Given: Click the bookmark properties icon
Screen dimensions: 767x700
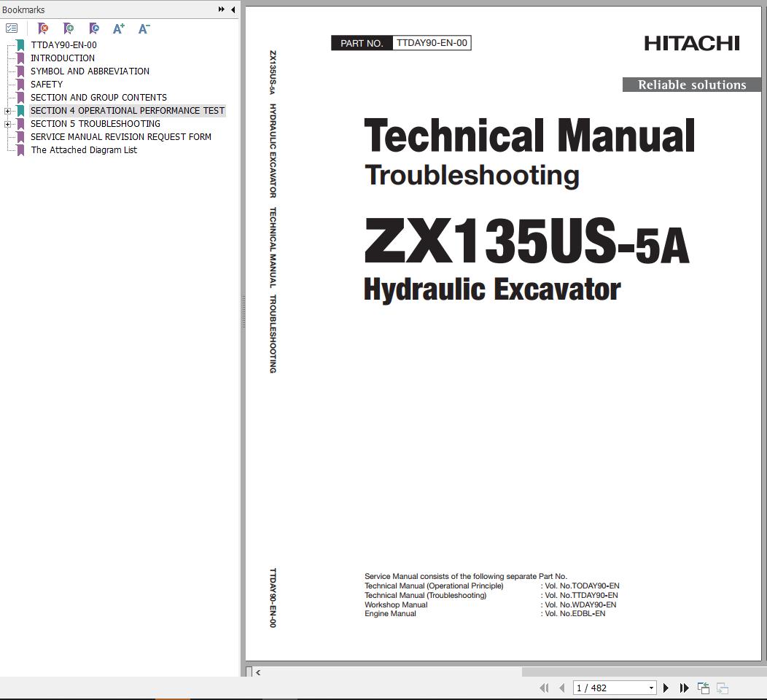Looking at the screenshot, I should pos(94,28).
